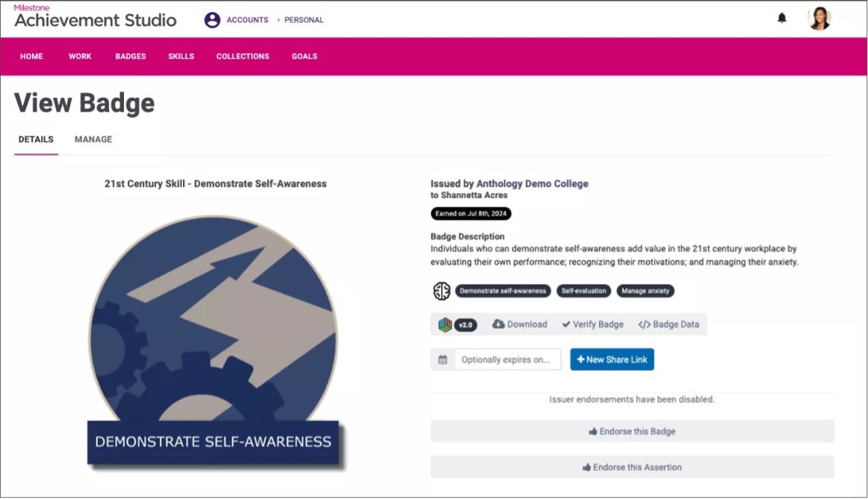Create a New Share Link
The width and height of the screenshot is (868, 499).
(612, 359)
